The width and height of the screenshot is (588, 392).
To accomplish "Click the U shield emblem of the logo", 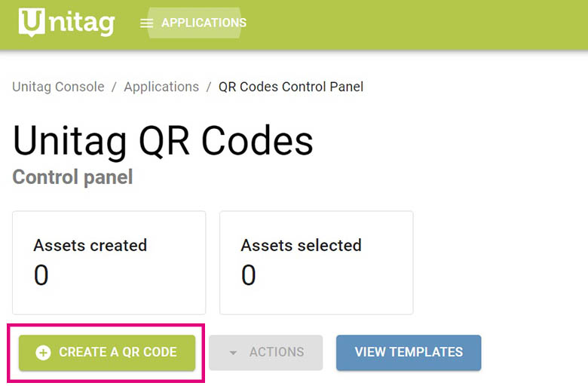I will click(x=29, y=23).
